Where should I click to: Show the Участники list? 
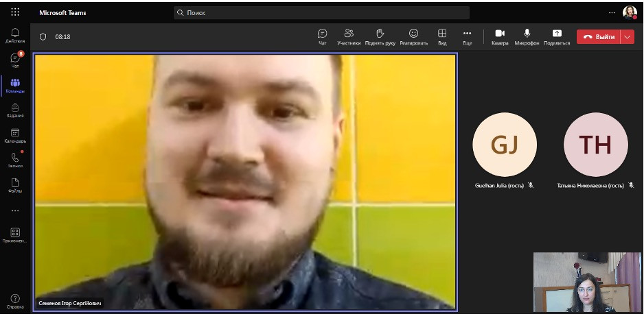349,36
